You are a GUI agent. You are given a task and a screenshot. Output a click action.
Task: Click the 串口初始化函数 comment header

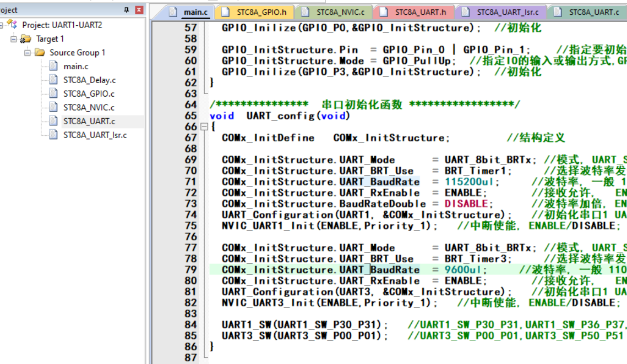coord(362,104)
